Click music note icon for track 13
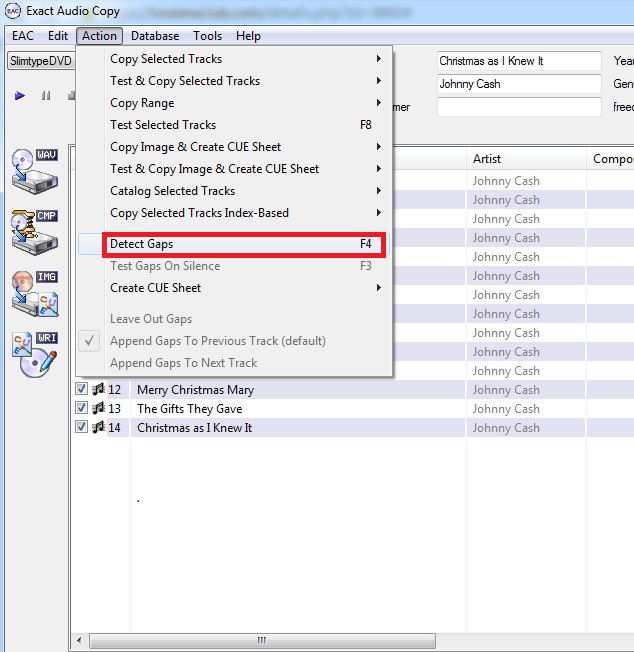The image size is (634, 652). (99, 409)
